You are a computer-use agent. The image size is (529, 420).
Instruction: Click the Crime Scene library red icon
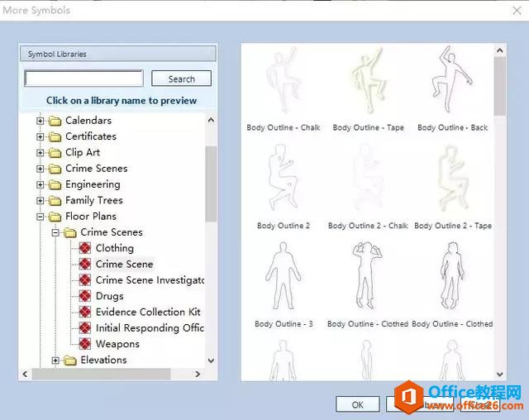pyautogui.click(x=84, y=264)
